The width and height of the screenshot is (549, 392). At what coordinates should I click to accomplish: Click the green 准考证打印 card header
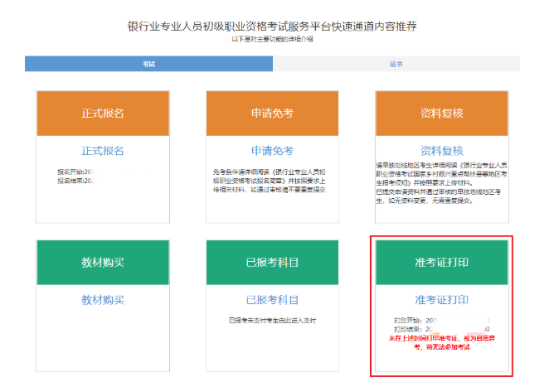(441, 263)
